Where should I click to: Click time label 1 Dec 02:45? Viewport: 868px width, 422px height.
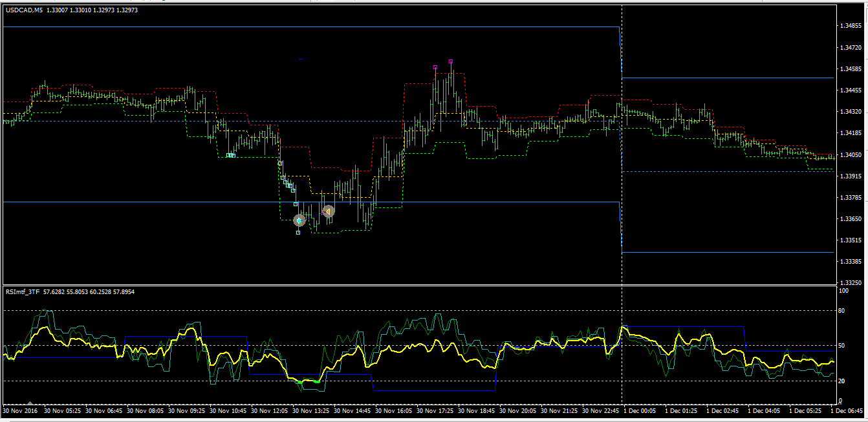(x=724, y=410)
